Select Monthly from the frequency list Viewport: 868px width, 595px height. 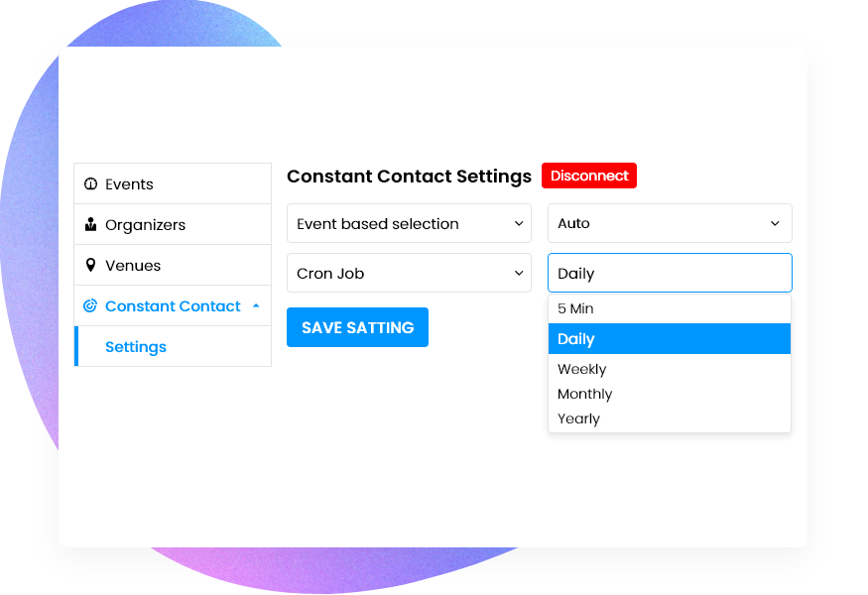[670, 394]
